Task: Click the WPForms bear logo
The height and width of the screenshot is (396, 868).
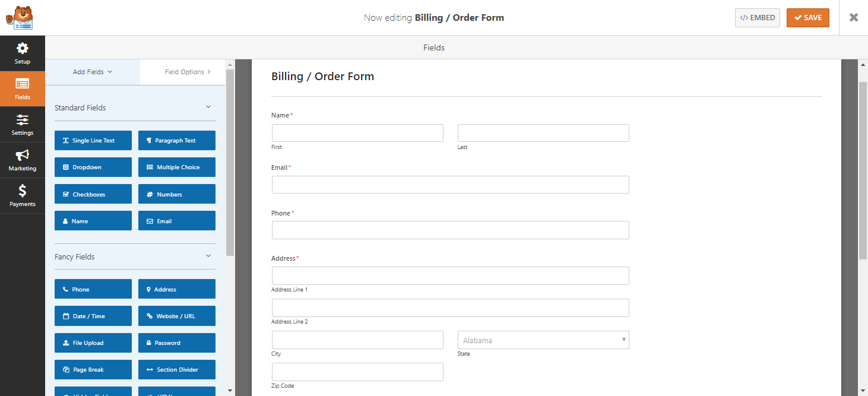Action: point(19,18)
